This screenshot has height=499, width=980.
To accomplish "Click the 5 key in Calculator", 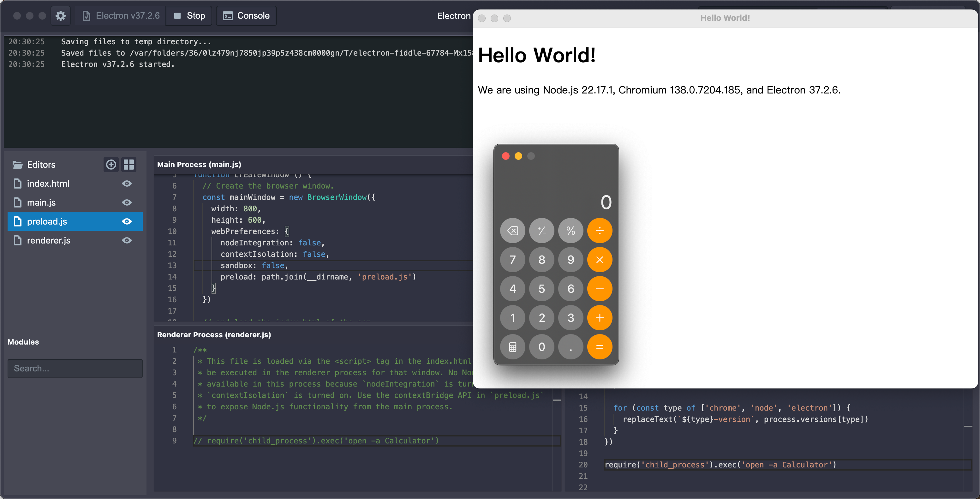I will click(x=542, y=289).
